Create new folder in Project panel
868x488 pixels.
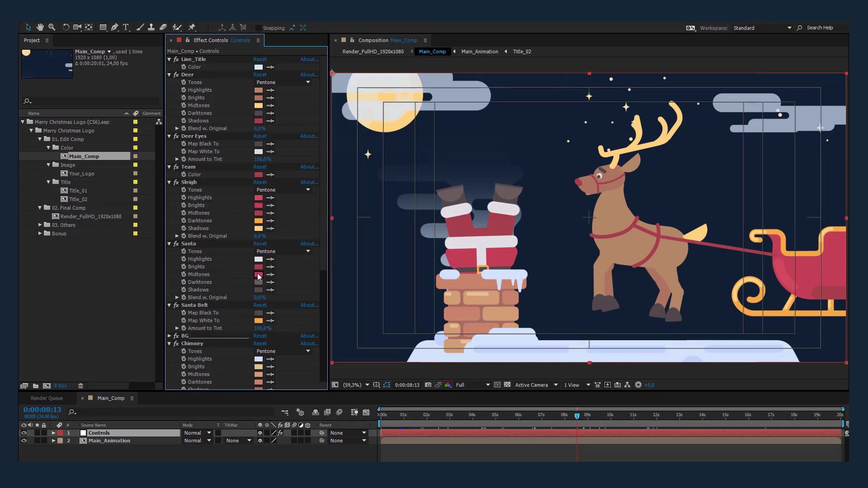pyautogui.click(x=35, y=386)
